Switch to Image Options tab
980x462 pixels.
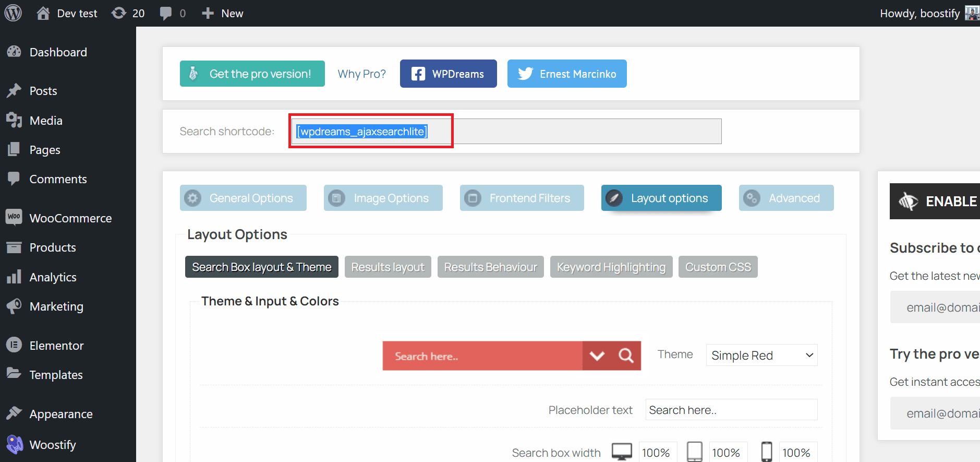(x=383, y=198)
